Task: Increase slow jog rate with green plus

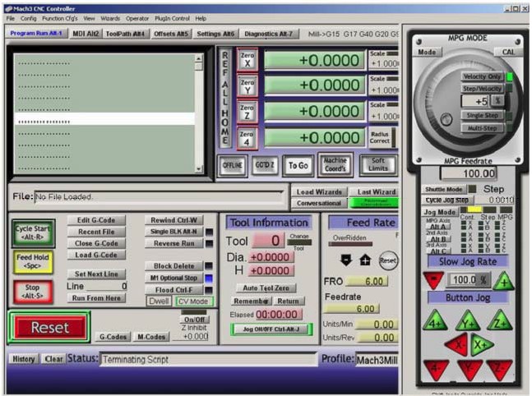Action: click(503, 282)
